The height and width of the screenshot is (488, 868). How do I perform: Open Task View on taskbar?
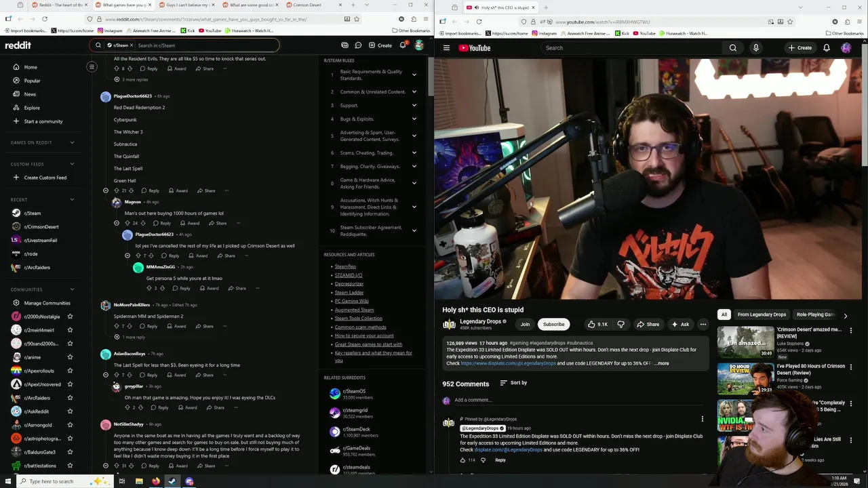point(122,481)
